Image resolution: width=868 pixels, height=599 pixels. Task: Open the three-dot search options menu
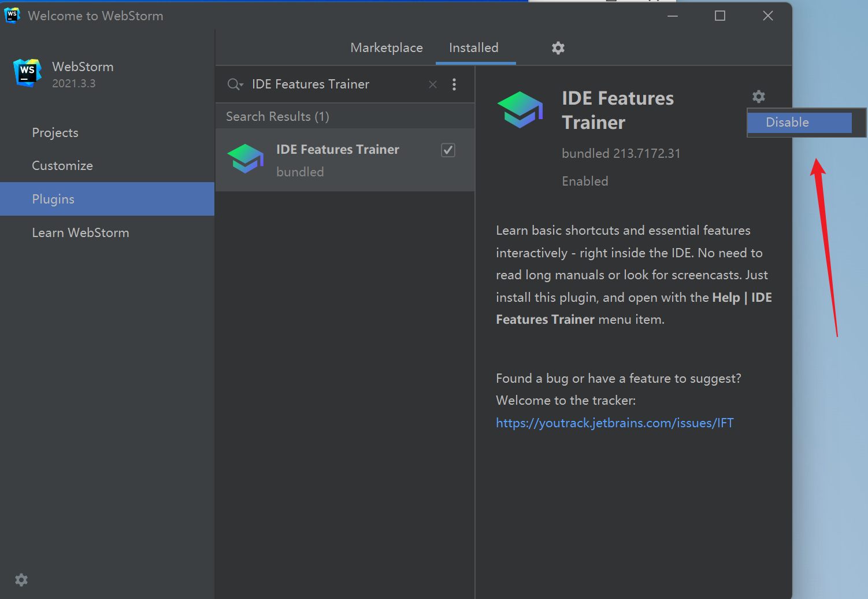coord(454,84)
